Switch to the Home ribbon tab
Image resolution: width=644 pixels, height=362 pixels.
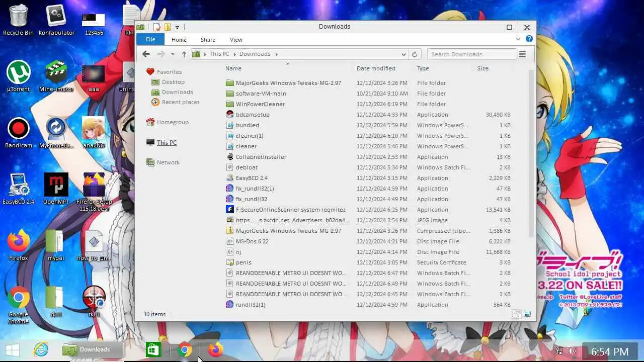[x=179, y=40]
